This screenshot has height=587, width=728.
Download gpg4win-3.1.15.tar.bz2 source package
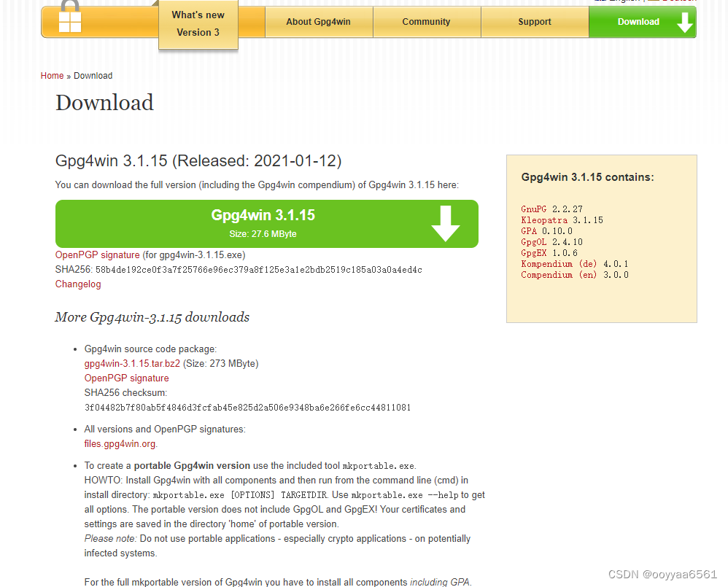(132, 363)
